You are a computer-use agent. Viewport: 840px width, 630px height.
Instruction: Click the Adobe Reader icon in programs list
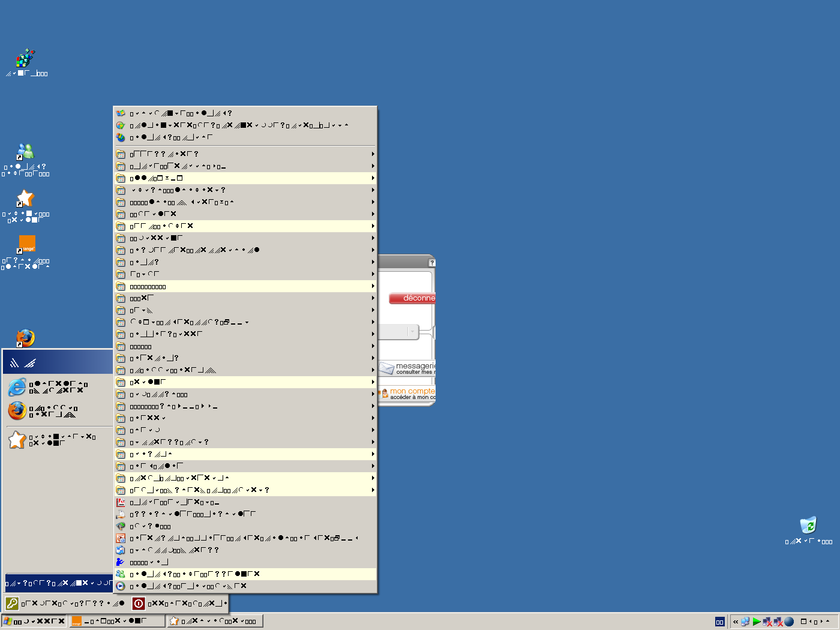(x=121, y=502)
